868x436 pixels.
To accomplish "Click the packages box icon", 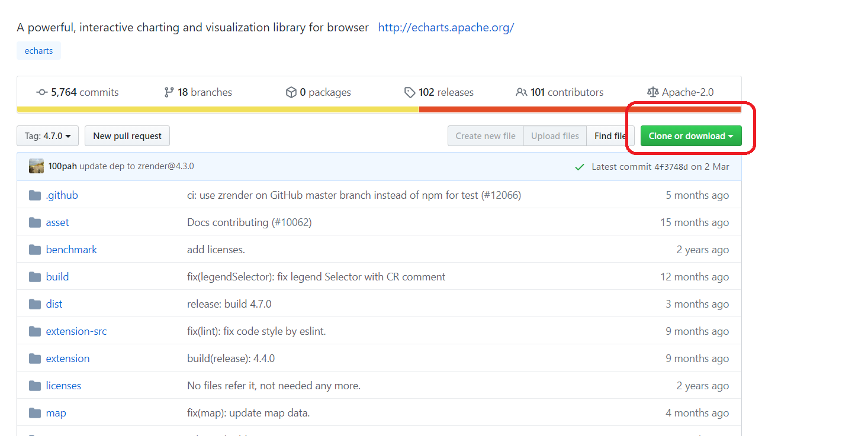I will coord(291,92).
